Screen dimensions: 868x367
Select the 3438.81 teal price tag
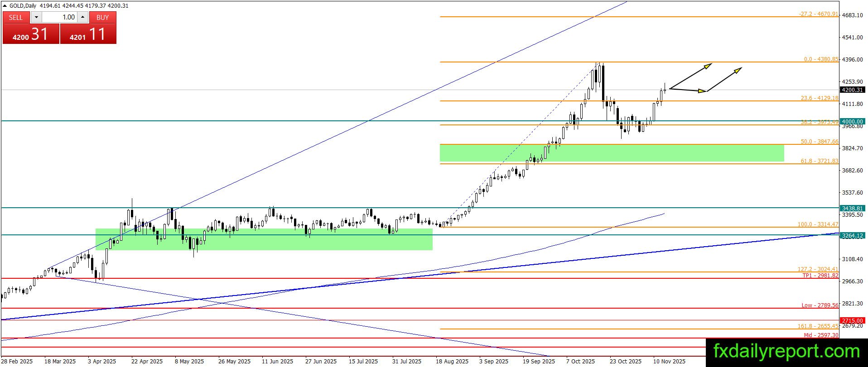852,208
